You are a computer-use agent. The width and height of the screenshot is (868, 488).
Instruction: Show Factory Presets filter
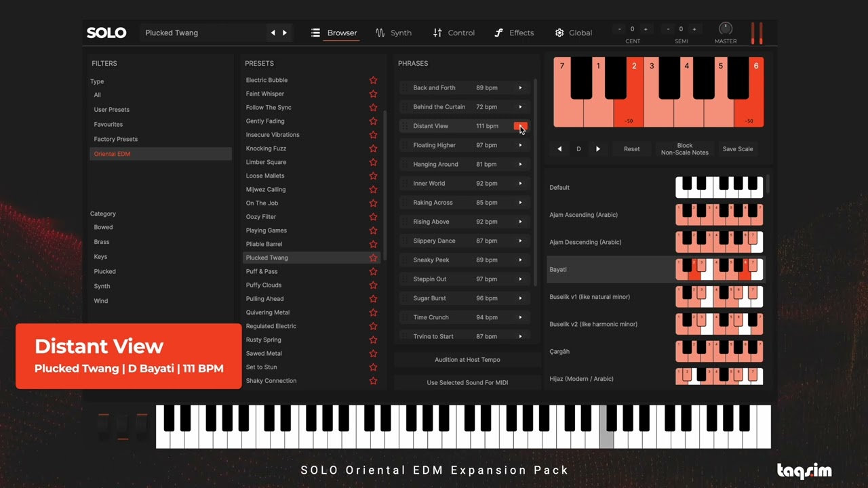116,139
